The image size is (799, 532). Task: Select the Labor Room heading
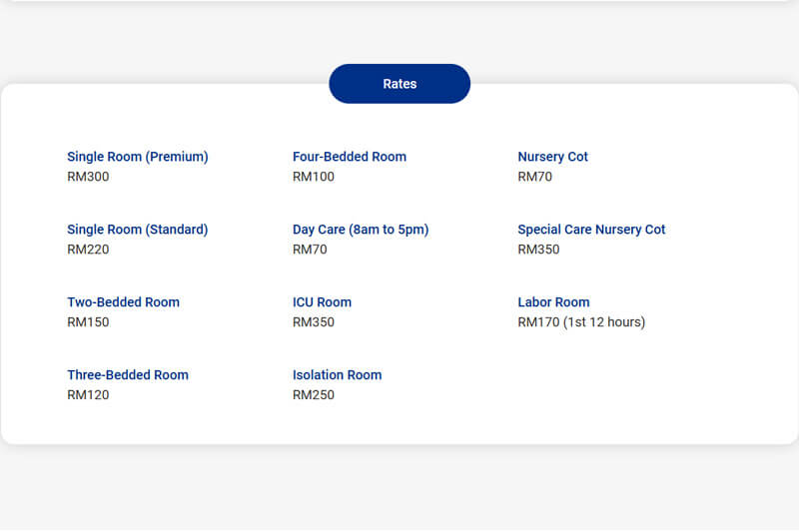[x=553, y=302]
